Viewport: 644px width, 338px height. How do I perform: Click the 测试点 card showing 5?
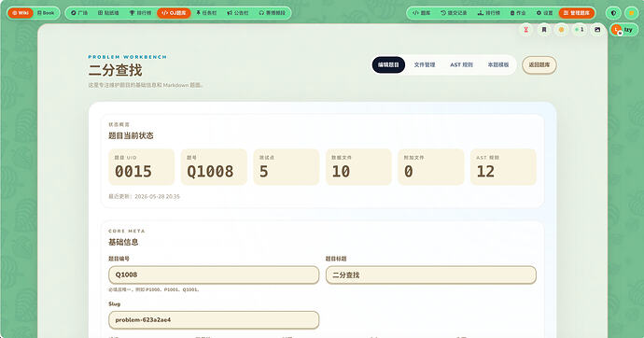tap(287, 167)
